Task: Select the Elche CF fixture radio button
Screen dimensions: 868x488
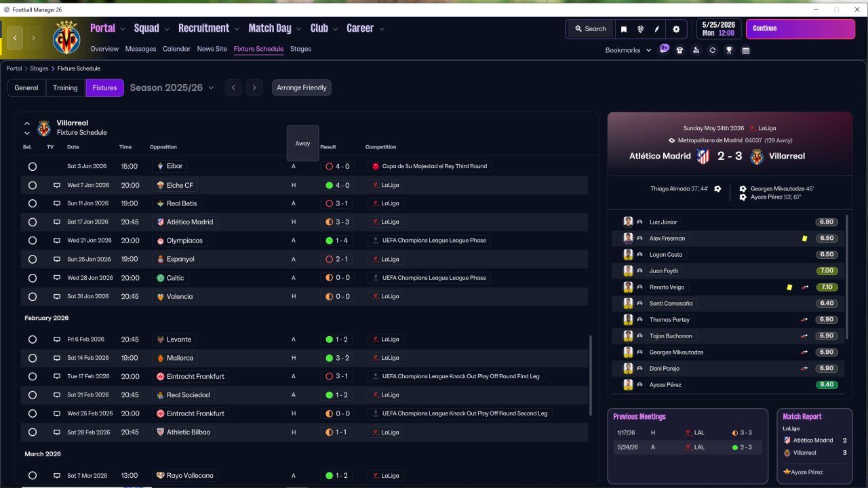Action: [33, 185]
